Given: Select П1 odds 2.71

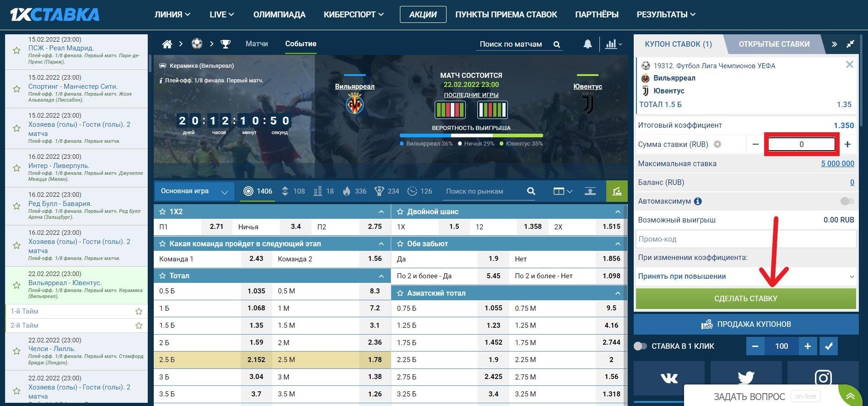Looking at the screenshot, I should pos(216,227).
